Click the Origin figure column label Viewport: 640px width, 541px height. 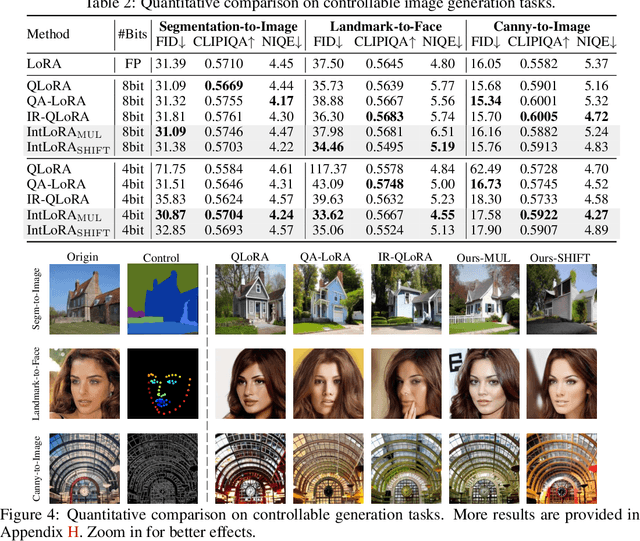coord(82,257)
